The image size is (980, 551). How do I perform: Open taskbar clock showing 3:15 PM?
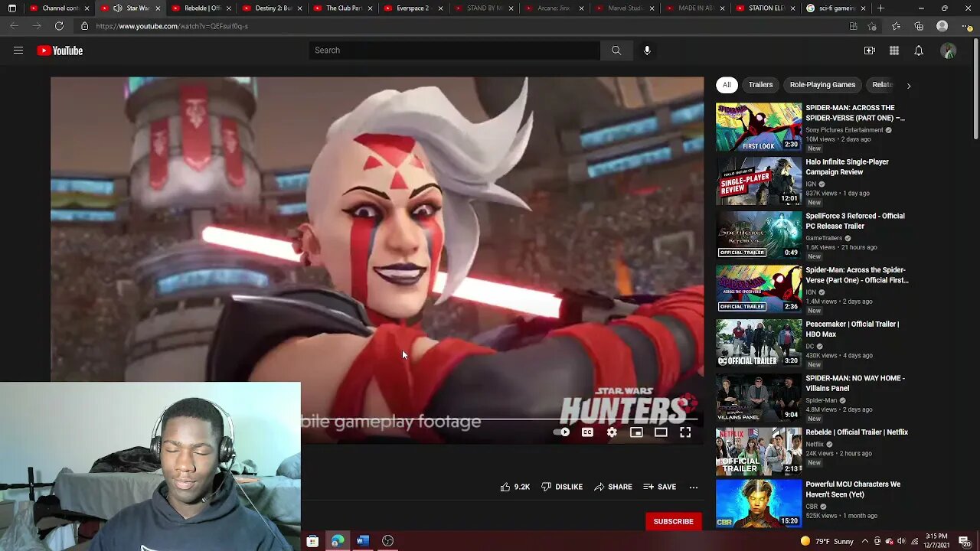coord(936,541)
